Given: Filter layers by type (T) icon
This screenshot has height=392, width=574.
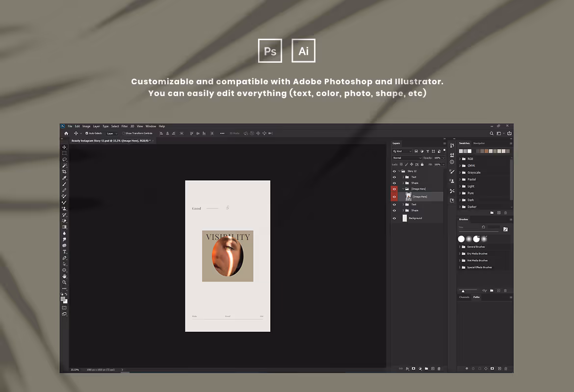Looking at the screenshot, I should pos(428,151).
